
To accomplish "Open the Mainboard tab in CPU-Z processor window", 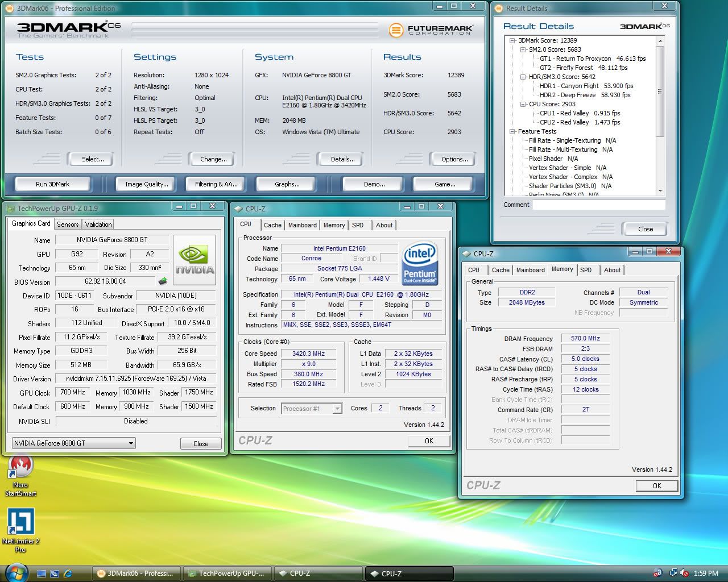I will pos(302,225).
